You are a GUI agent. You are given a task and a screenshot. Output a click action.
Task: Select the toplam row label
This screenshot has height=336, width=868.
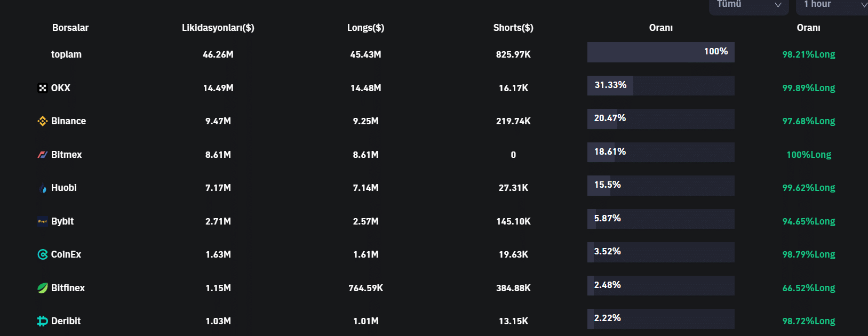(66, 54)
